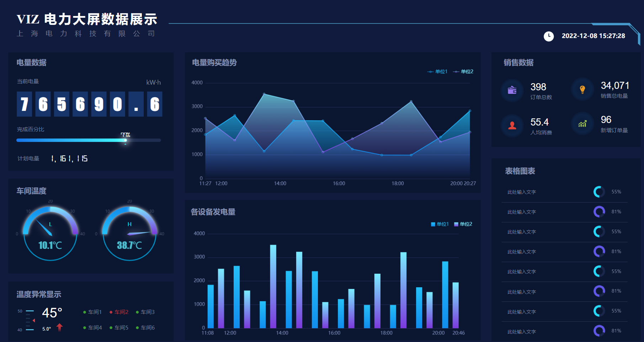644x342 pixels.
Task: Click the 45° anomaly temperature reading
Action: click(52, 313)
